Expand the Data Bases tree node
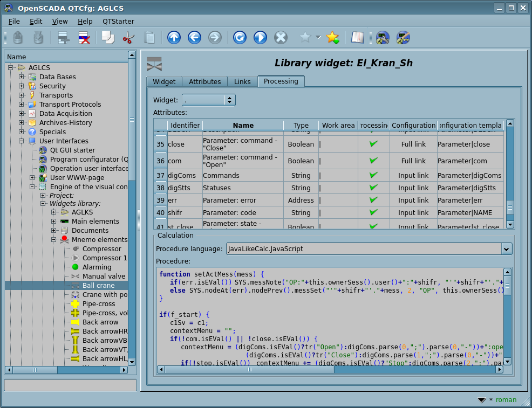 (x=22, y=77)
